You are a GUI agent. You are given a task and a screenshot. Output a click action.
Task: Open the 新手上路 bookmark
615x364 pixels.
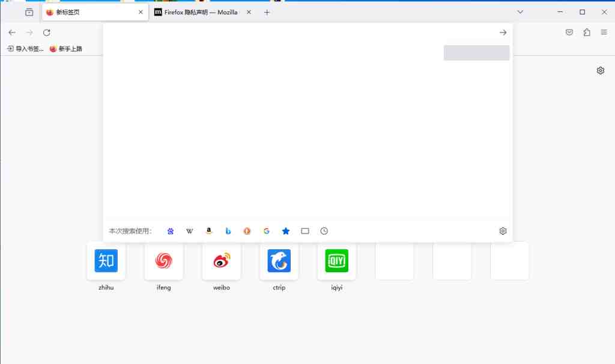click(x=66, y=49)
